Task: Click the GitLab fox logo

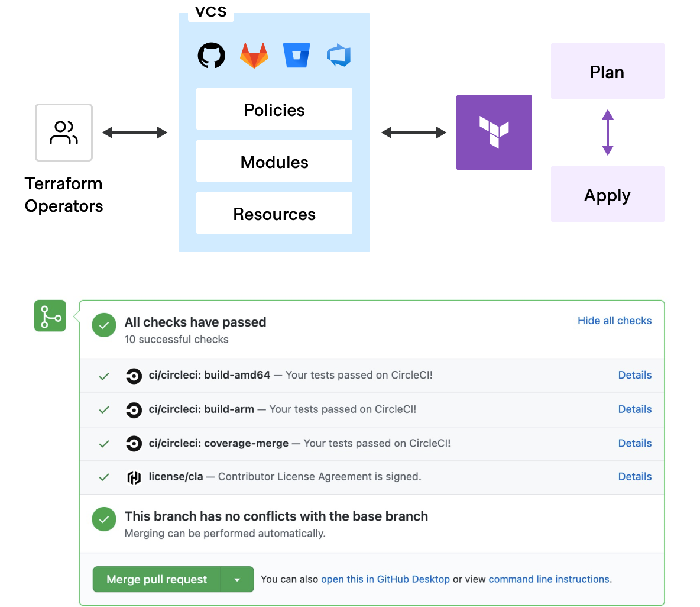Action: (254, 56)
